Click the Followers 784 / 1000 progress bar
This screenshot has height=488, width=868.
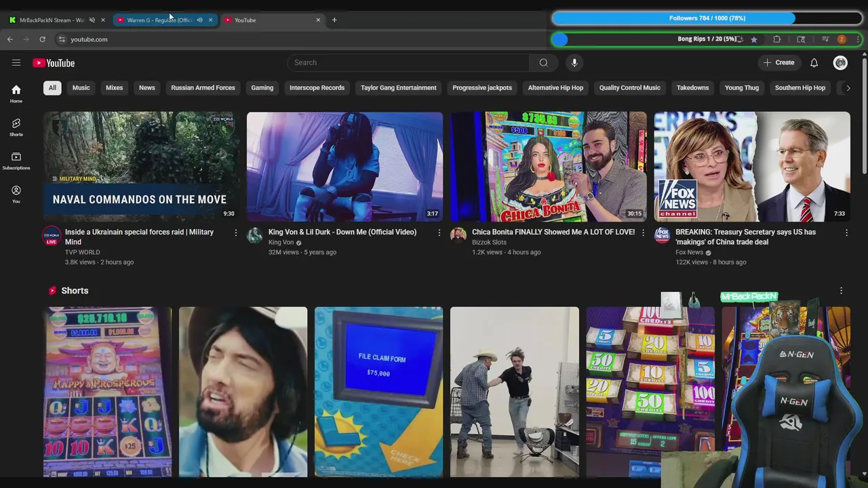coord(707,18)
